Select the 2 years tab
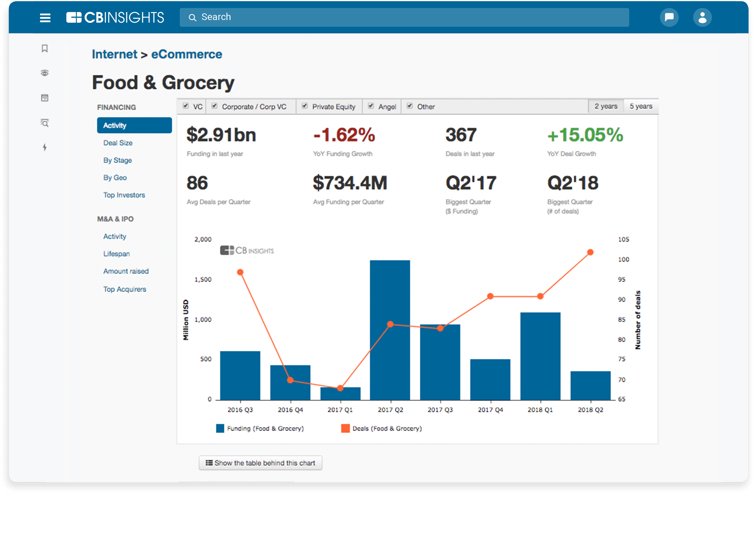The height and width of the screenshot is (540, 756). click(606, 106)
